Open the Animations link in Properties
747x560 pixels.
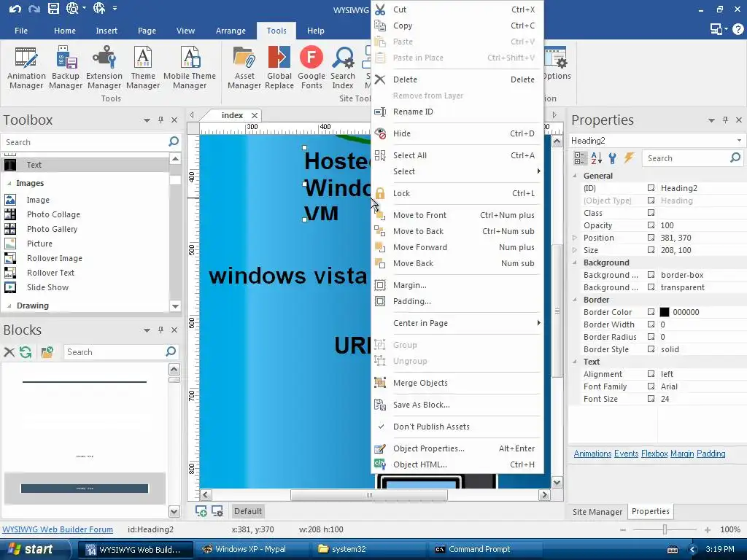pos(592,454)
